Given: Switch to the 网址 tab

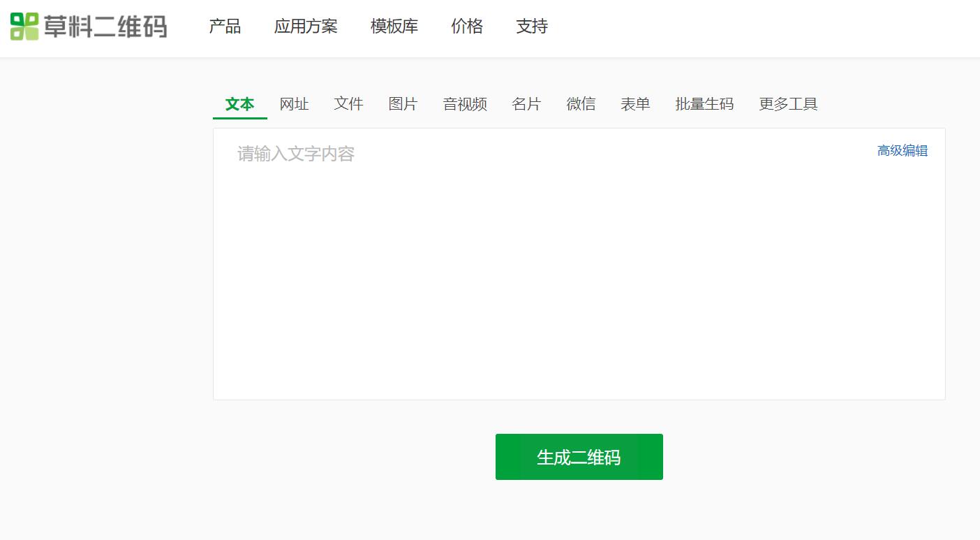Looking at the screenshot, I should 293,103.
